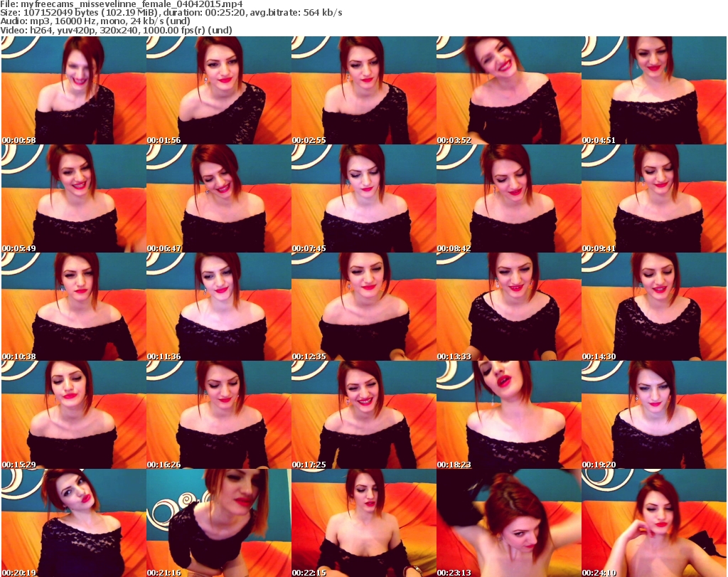728x577 pixels.
Task: Click the frame stamped 00:17:25
Action: 363,415
